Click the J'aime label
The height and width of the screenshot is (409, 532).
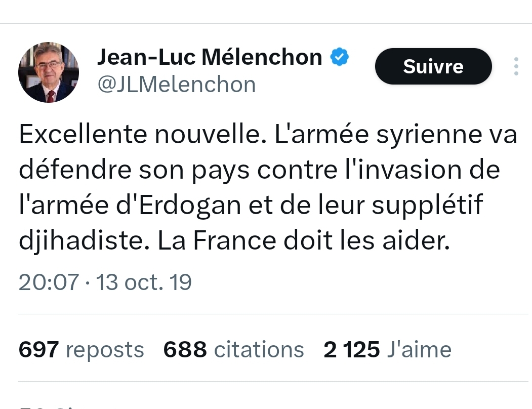[x=419, y=349]
